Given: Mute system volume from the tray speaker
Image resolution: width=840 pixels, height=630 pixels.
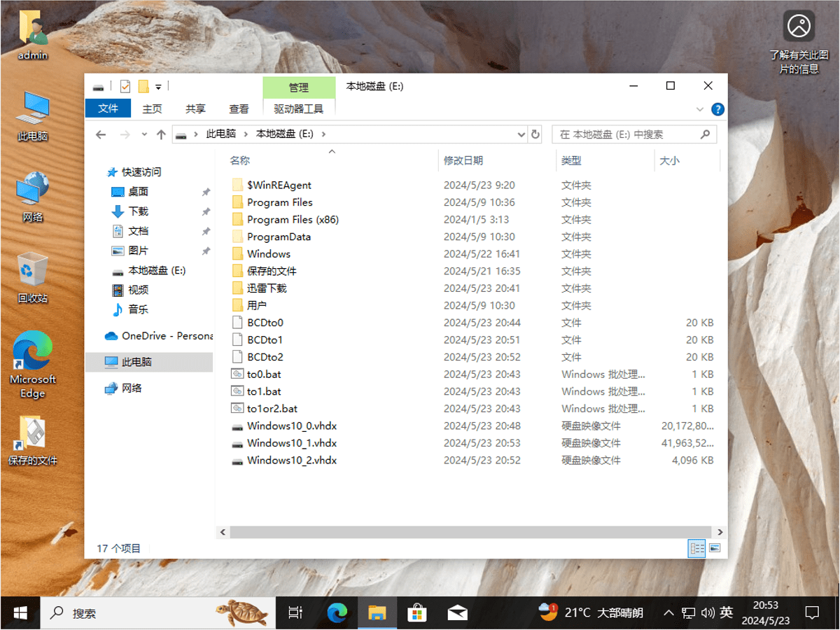Looking at the screenshot, I should [708, 612].
